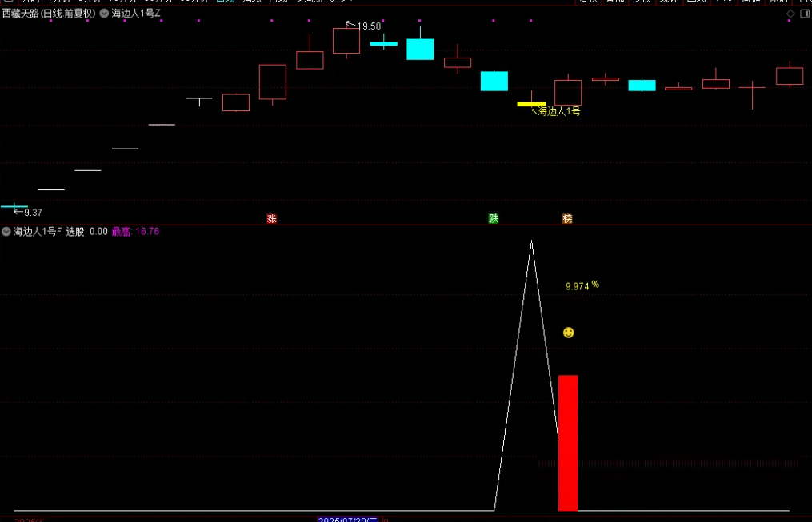Click the yellow 海边人1号 annotation text
This screenshot has width=812, height=522.
click(x=559, y=112)
